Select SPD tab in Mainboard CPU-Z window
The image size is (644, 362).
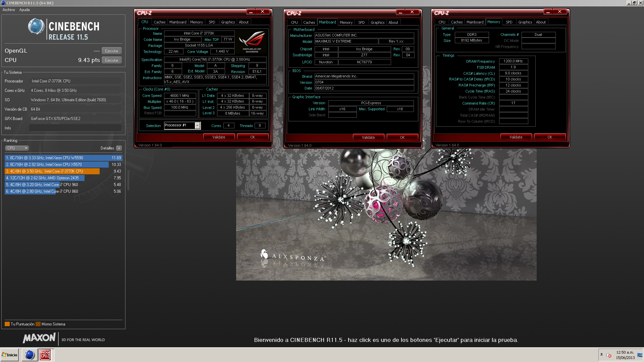click(362, 22)
